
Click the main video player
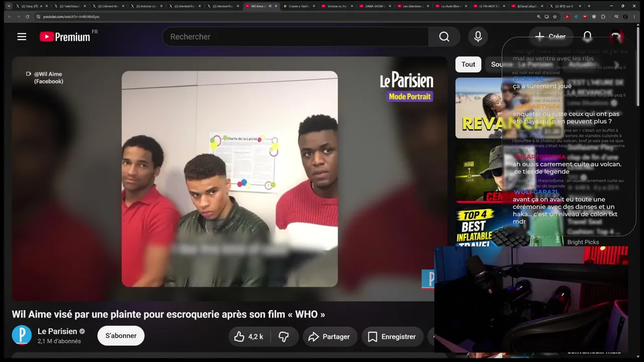[229, 178]
